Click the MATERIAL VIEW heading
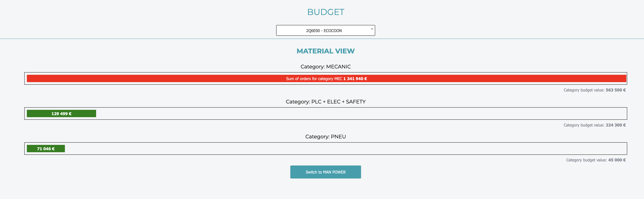This screenshot has height=199, width=644. click(326, 51)
